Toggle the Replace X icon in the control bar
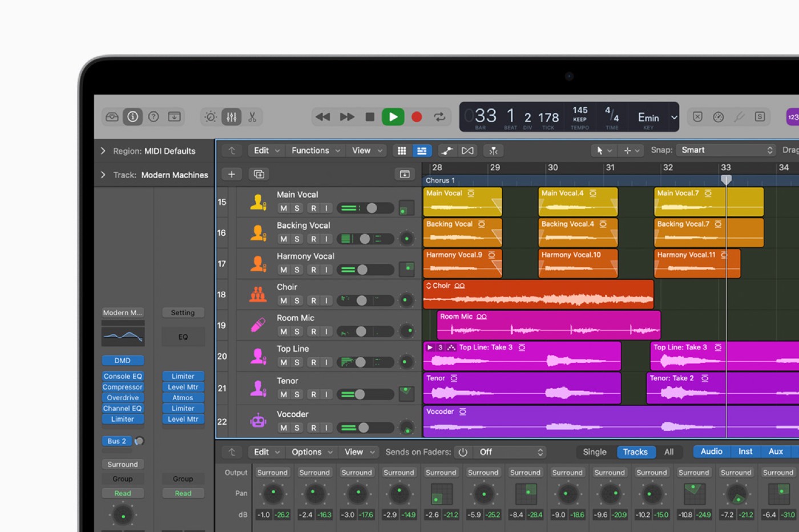This screenshot has height=532, width=799. (x=697, y=117)
